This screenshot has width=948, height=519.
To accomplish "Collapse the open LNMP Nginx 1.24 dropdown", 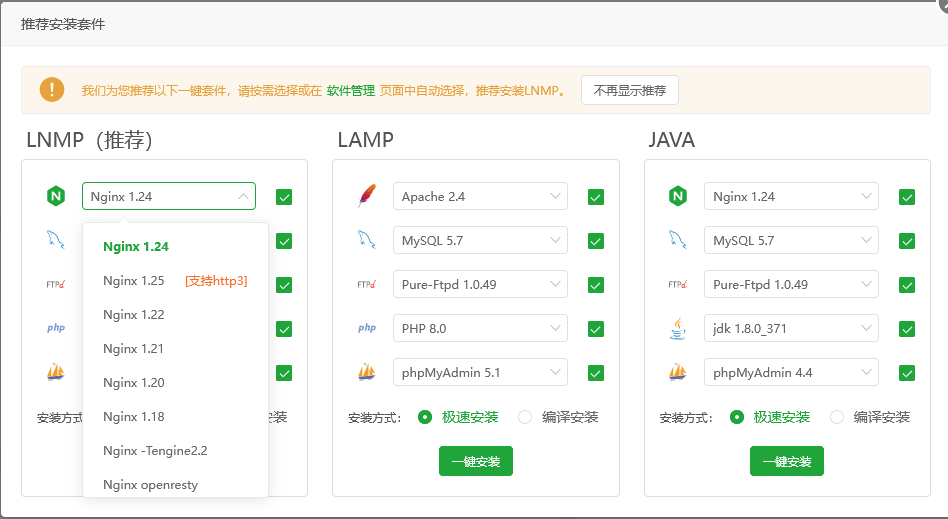I will click(x=169, y=196).
